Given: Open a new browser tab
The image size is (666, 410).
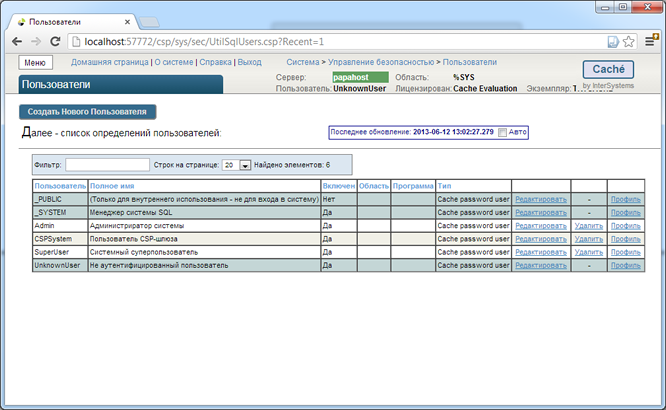Looking at the screenshot, I should click(x=149, y=22).
